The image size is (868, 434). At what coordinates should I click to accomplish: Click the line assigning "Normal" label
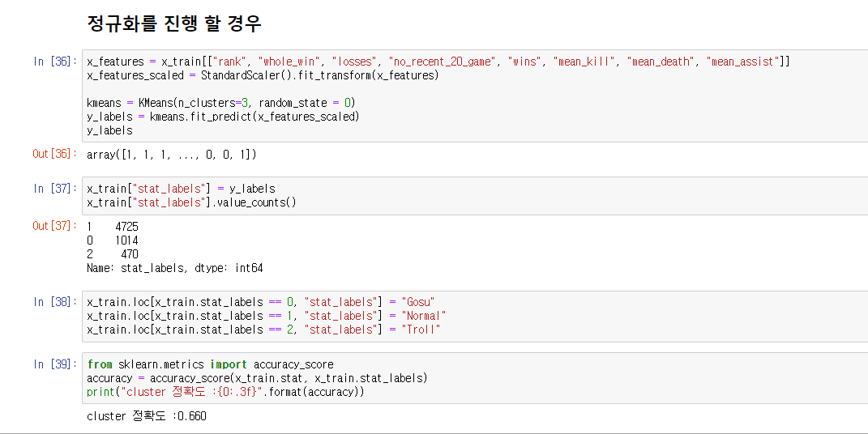point(267,316)
